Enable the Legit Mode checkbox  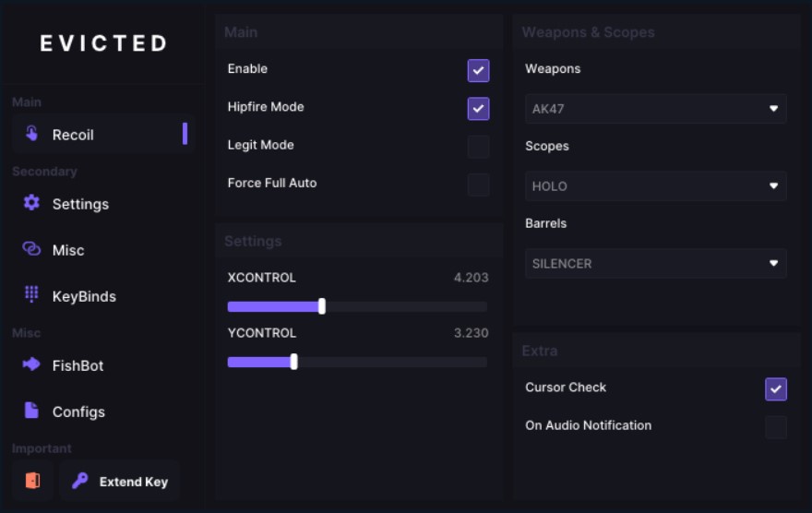click(x=478, y=147)
